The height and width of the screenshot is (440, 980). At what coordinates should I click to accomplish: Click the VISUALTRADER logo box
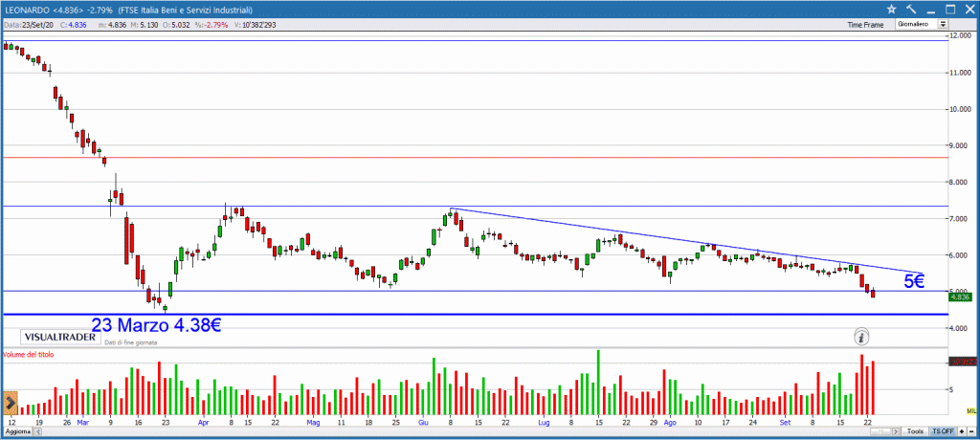pyautogui.click(x=60, y=337)
